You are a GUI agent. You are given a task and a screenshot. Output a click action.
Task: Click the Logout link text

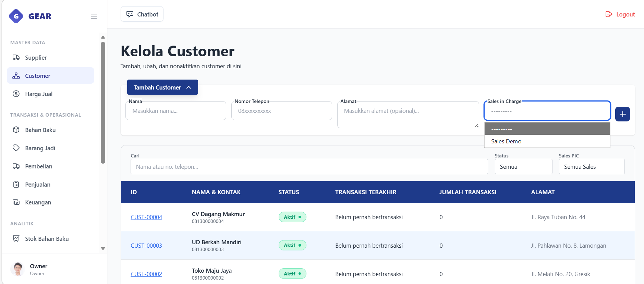click(x=625, y=14)
